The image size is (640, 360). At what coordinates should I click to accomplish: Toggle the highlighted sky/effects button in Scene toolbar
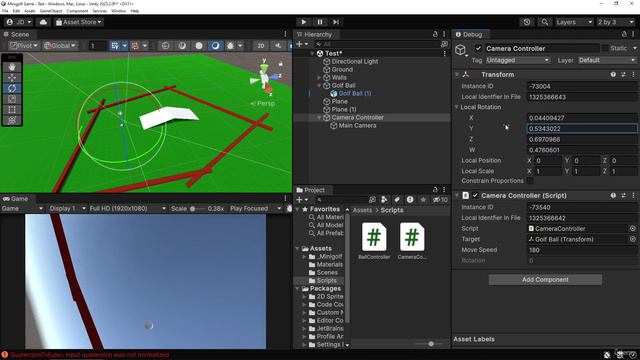(215, 46)
